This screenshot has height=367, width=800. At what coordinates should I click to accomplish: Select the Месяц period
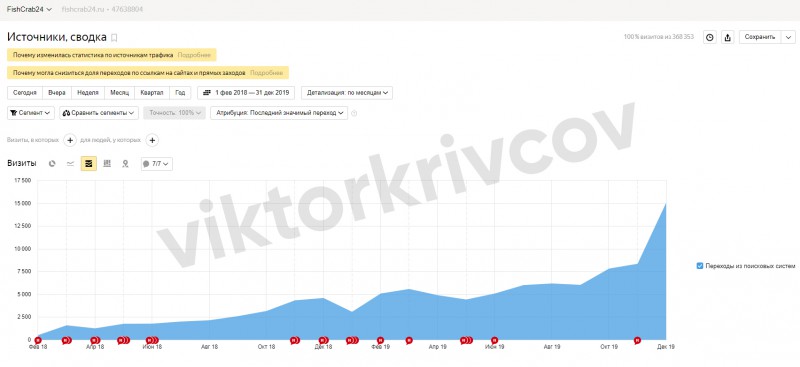click(x=119, y=93)
